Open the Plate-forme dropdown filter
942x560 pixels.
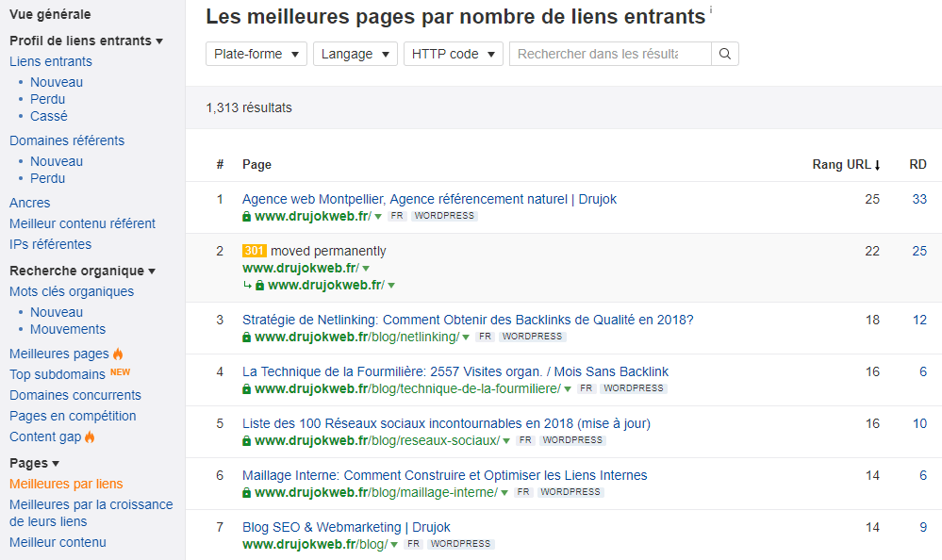[x=256, y=54]
